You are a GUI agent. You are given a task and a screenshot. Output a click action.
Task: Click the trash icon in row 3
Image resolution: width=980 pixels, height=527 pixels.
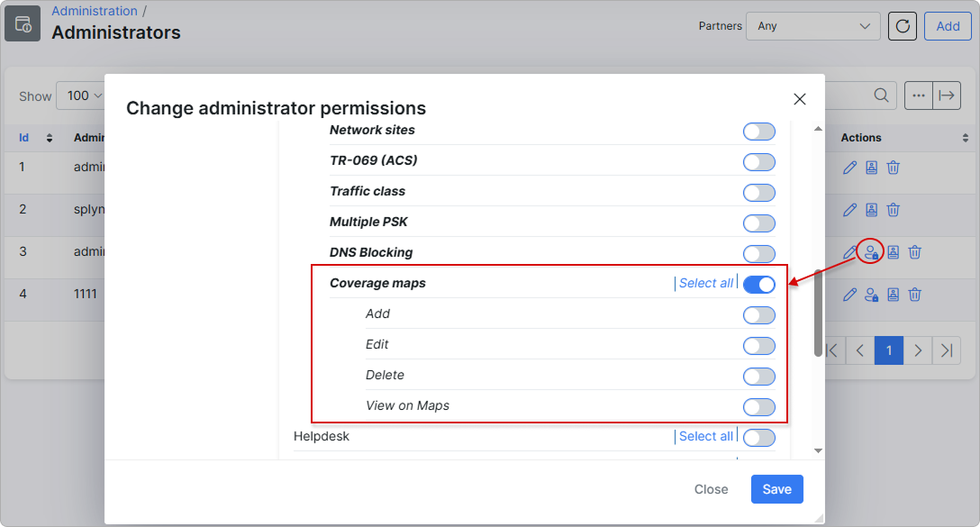coord(915,252)
